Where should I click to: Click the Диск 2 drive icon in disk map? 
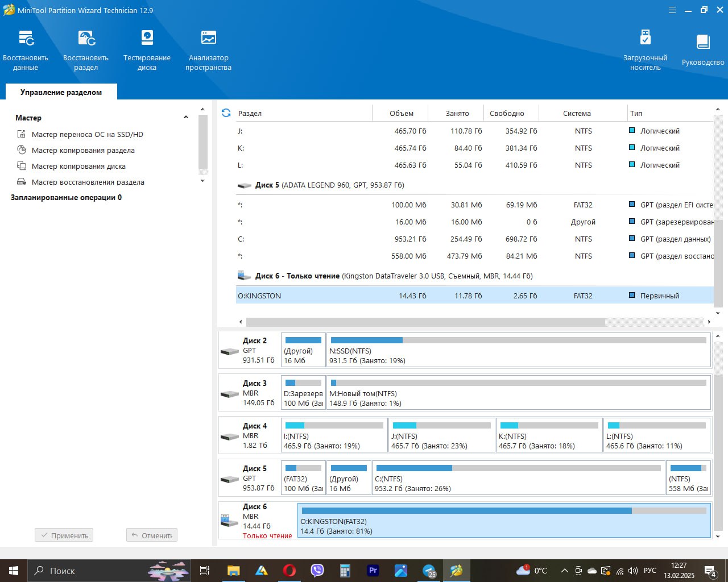(x=230, y=351)
